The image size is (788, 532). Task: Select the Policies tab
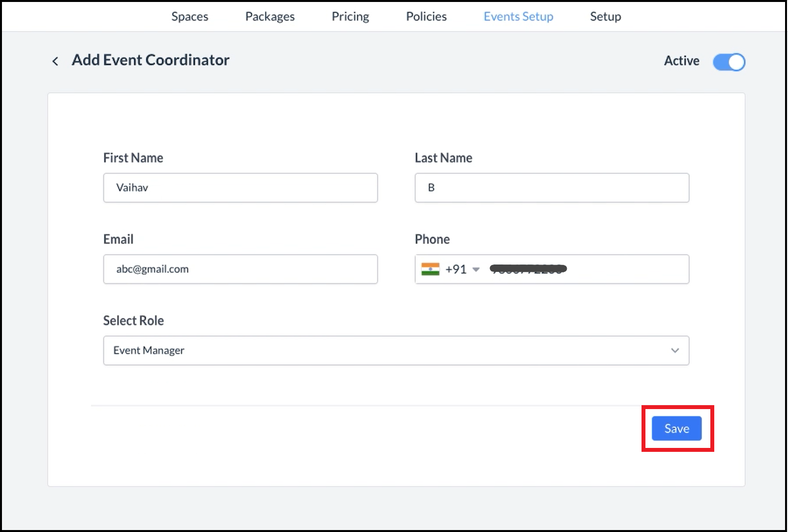(426, 17)
